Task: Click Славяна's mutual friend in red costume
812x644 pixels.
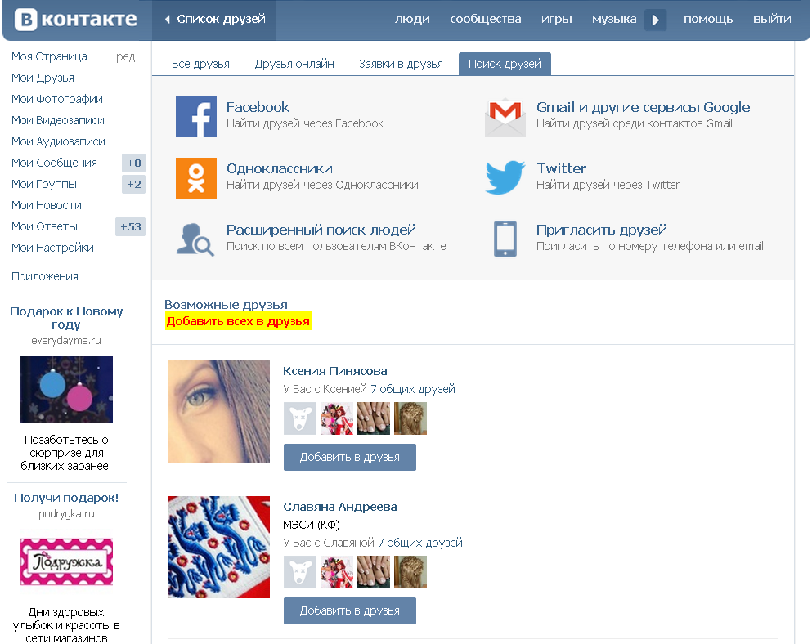Action: point(337,572)
